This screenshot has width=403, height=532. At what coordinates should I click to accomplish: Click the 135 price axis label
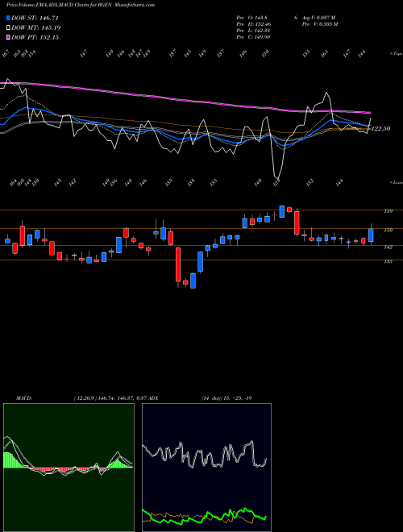click(388, 262)
